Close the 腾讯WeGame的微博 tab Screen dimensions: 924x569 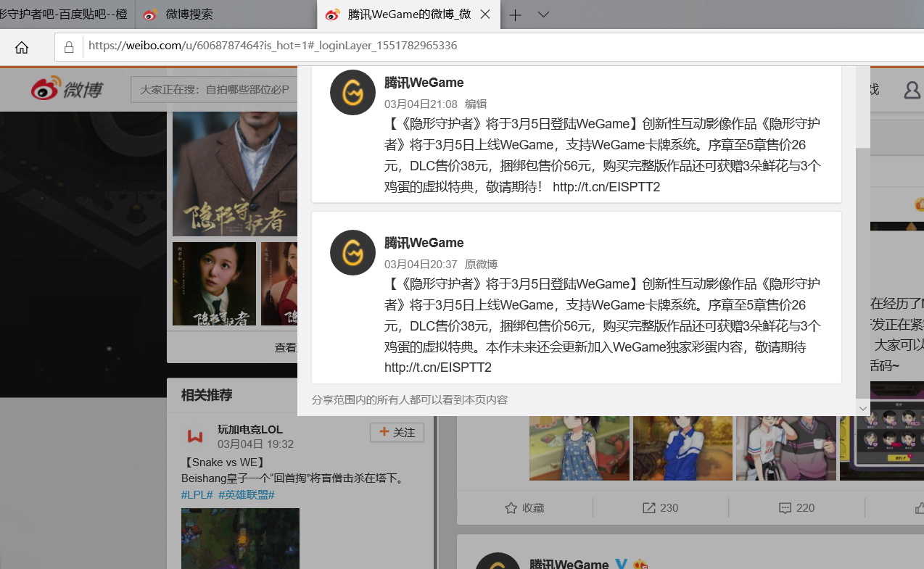[485, 14]
